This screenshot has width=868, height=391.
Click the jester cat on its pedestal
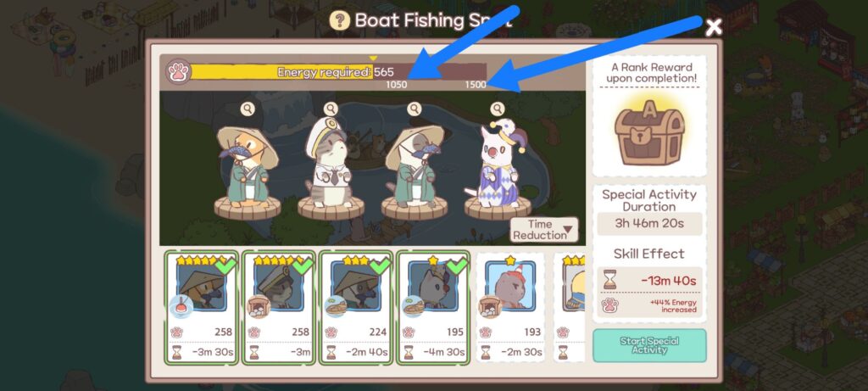click(497, 166)
